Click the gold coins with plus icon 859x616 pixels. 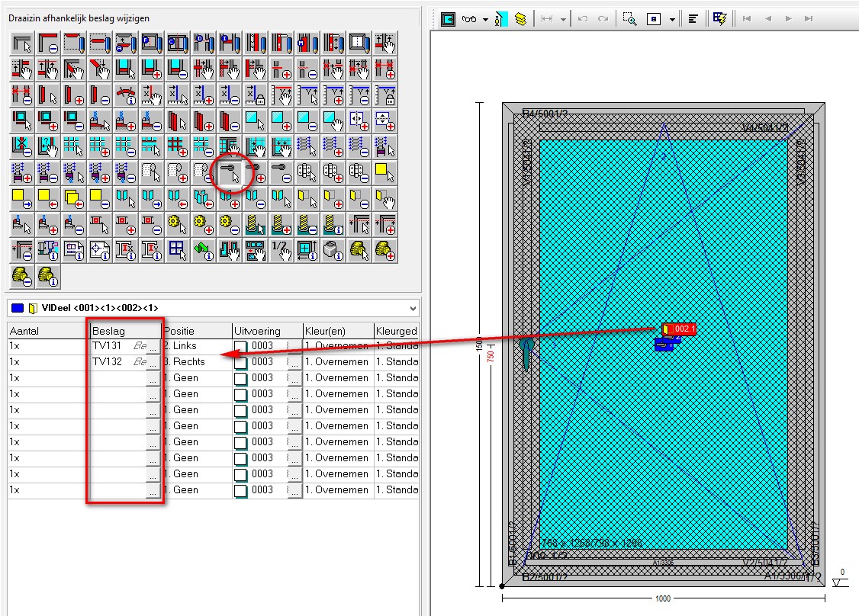384,251
